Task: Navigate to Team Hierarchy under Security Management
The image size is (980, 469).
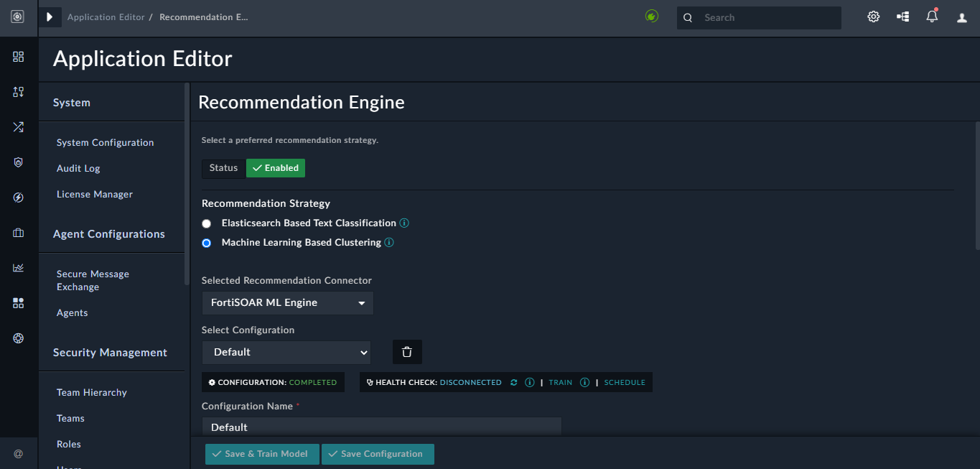Action: pos(91,392)
